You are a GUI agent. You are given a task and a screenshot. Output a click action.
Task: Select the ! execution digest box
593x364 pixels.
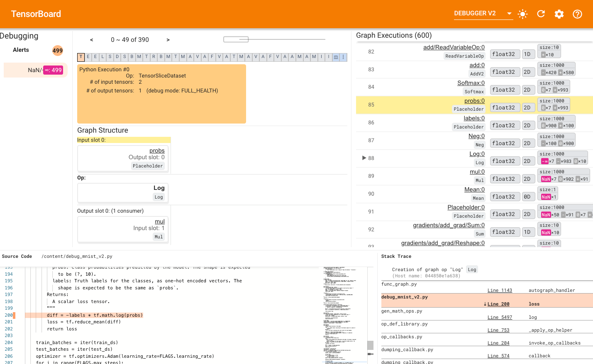[x=343, y=57]
